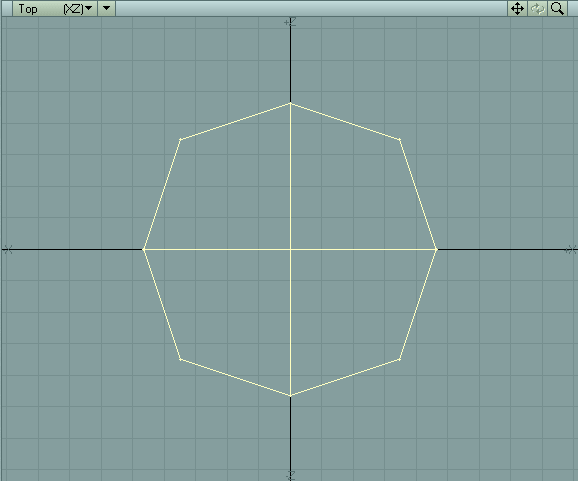This screenshot has height=481, width=578.
Task: Click the Top view label text
Action: [28, 9]
